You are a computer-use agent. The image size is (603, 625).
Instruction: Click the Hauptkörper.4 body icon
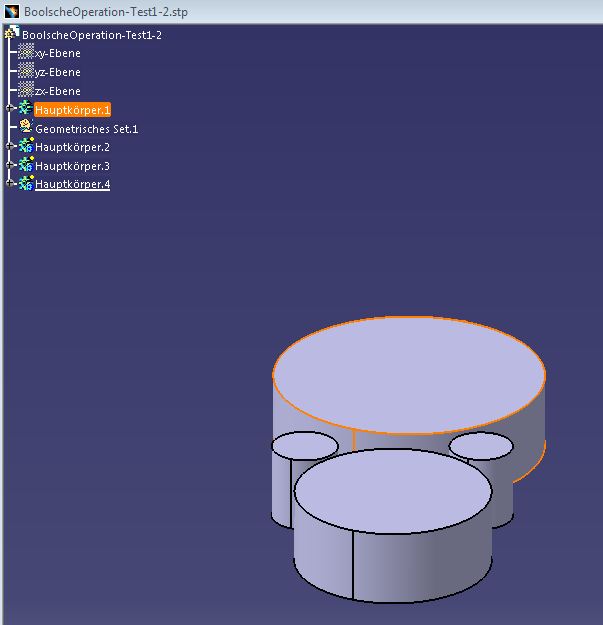point(26,183)
